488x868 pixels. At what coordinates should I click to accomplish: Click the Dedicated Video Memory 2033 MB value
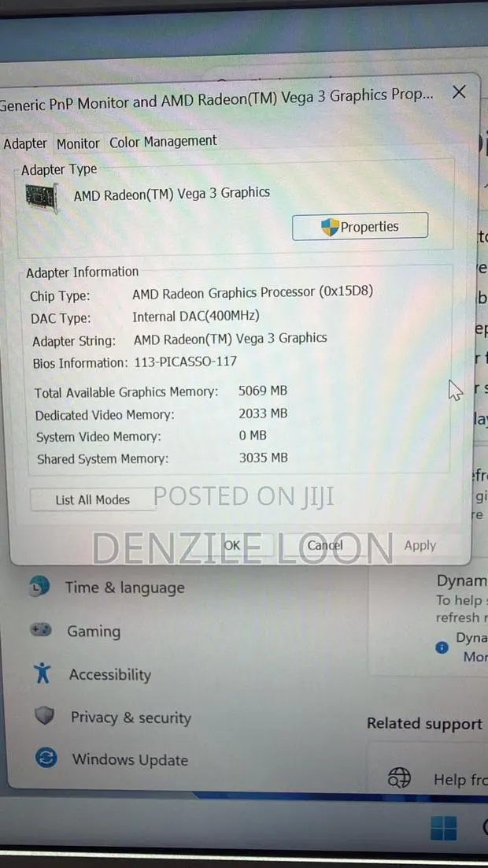click(264, 414)
